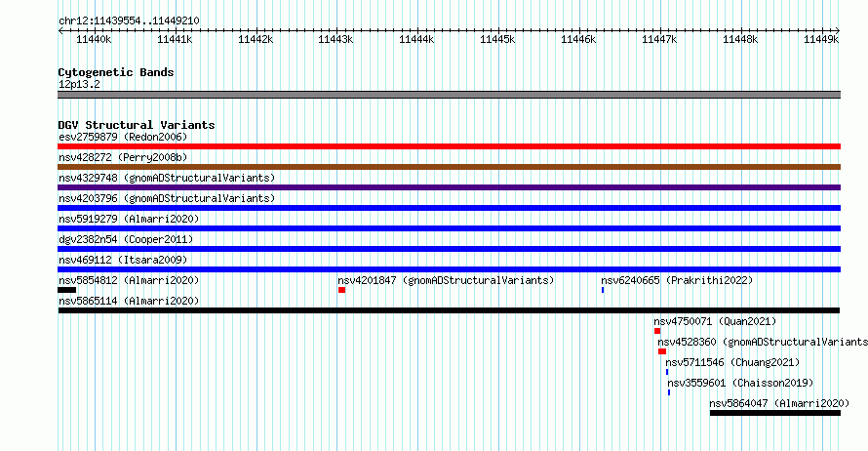Open nsv4528360 (gnomADStructuralVariants) label
Image resolution: width=868 pixels, height=451 pixels.
point(763,342)
